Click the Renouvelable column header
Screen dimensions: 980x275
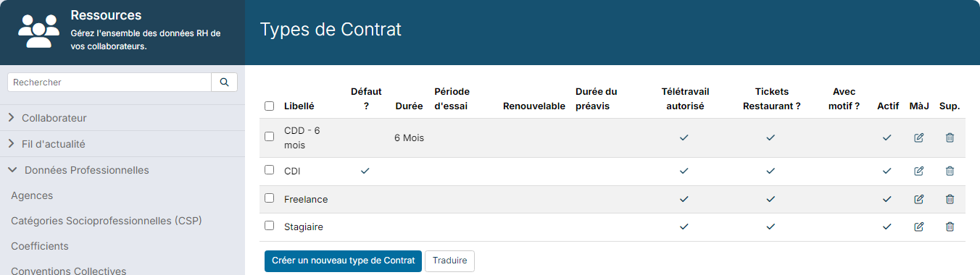pyautogui.click(x=533, y=106)
